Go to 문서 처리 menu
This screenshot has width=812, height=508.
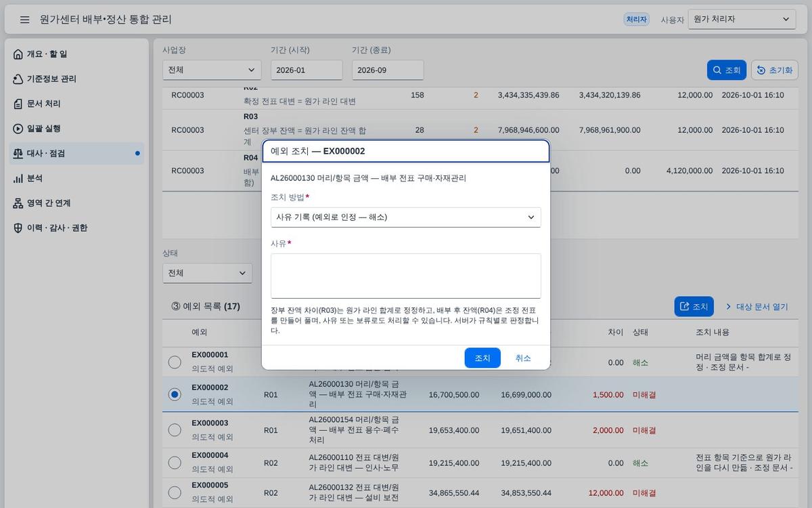(x=76, y=104)
